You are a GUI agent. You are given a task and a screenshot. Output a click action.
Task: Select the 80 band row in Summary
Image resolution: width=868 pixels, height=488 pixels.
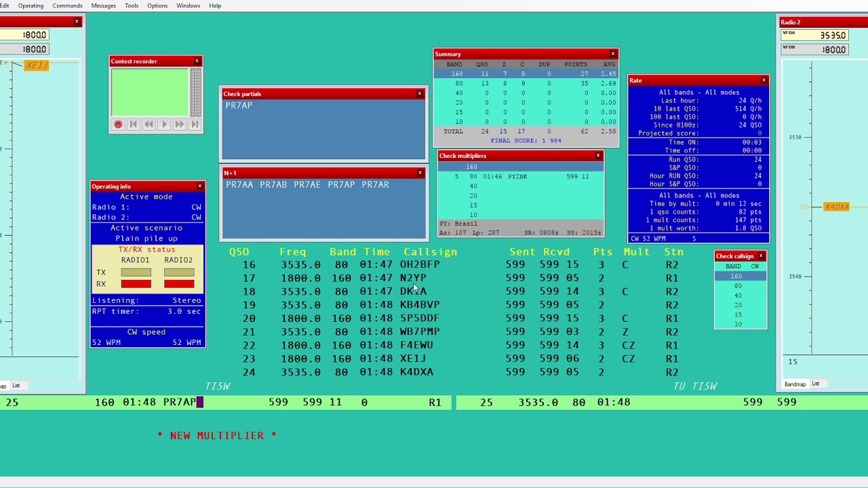526,83
